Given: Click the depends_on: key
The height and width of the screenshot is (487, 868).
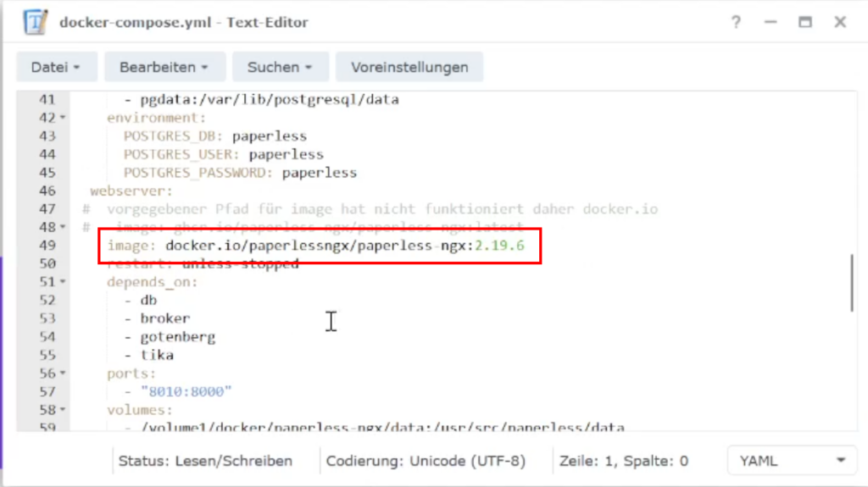Looking at the screenshot, I should coord(153,282).
